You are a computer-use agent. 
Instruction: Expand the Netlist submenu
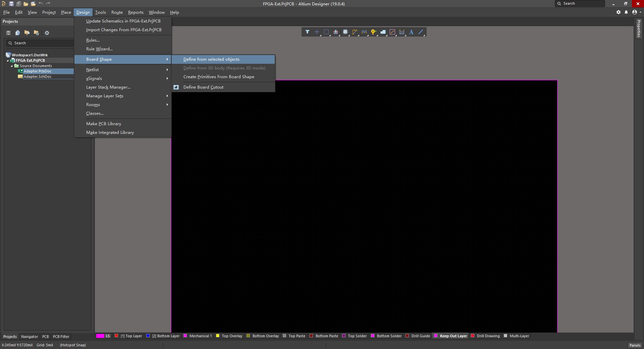click(123, 69)
